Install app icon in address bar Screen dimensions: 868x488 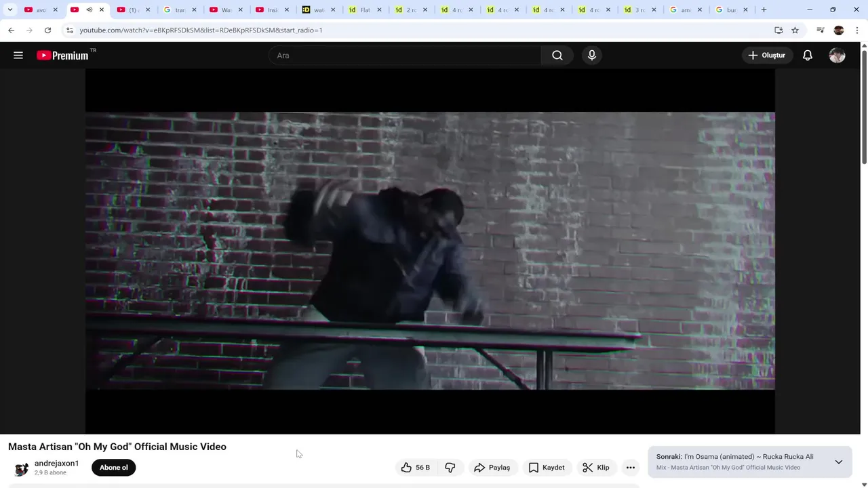click(x=778, y=30)
